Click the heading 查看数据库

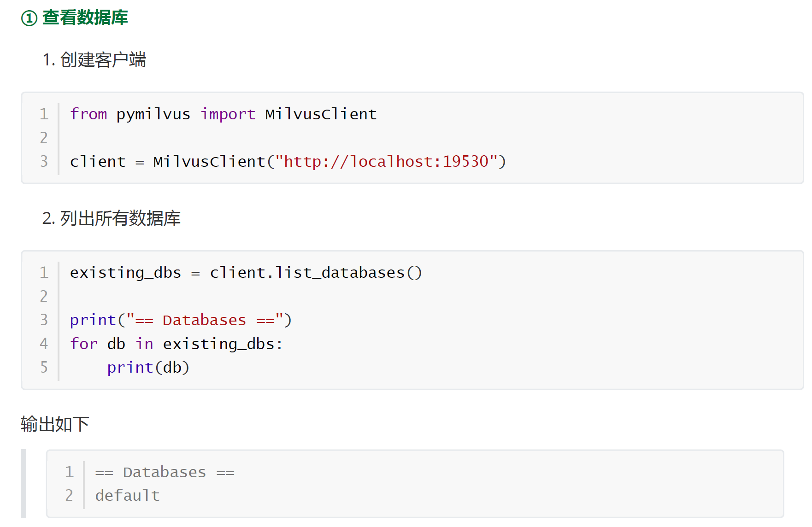[x=85, y=18]
